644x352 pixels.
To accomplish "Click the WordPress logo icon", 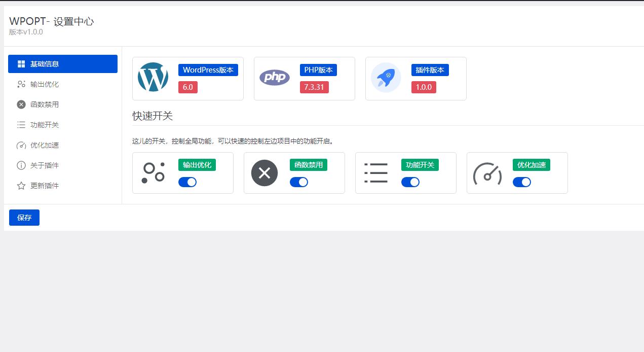I will pos(153,77).
